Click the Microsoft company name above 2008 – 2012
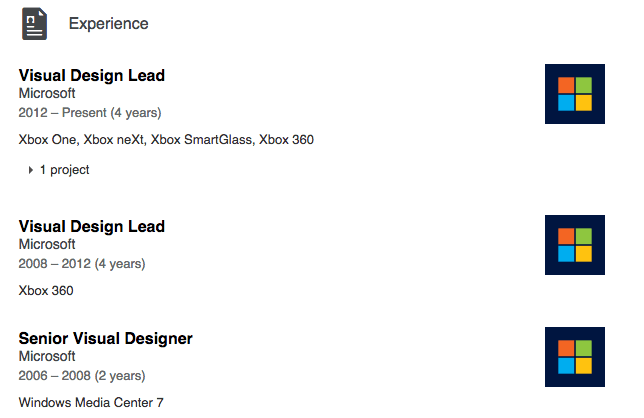The image size is (644, 418). point(47,245)
